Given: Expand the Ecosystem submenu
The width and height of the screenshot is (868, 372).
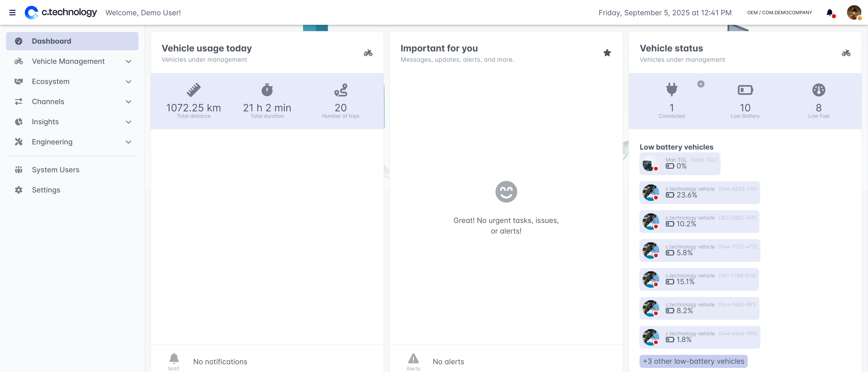Looking at the screenshot, I should 128,82.
